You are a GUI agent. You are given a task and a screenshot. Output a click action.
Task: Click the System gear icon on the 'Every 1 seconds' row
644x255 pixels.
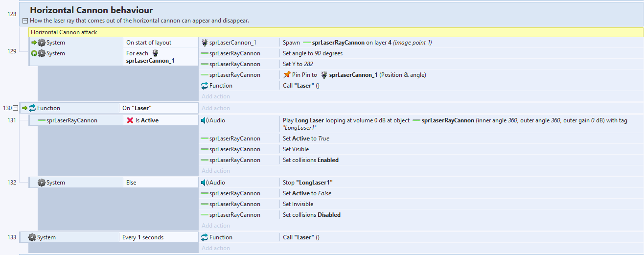tap(32, 237)
